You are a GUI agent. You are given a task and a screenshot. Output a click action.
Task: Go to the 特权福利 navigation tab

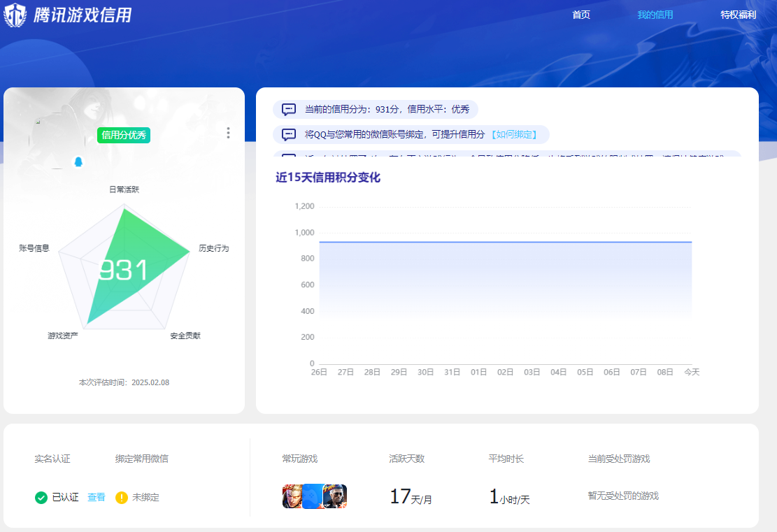pos(739,15)
